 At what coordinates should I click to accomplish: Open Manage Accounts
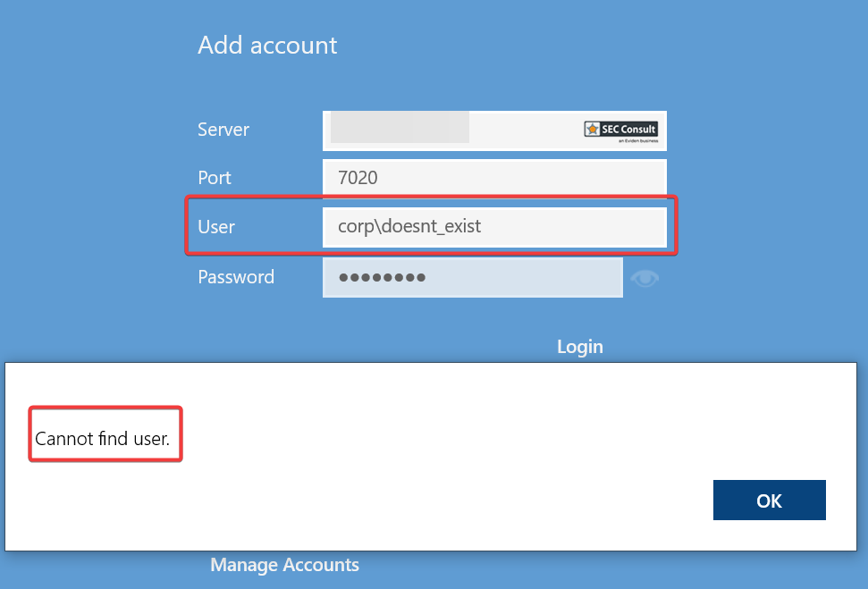coord(284,565)
